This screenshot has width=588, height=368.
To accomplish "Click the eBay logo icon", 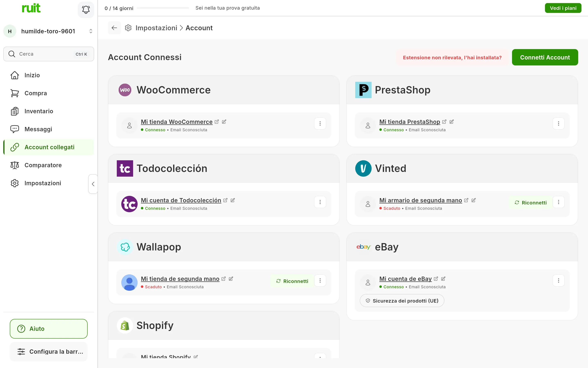I will point(363,247).
